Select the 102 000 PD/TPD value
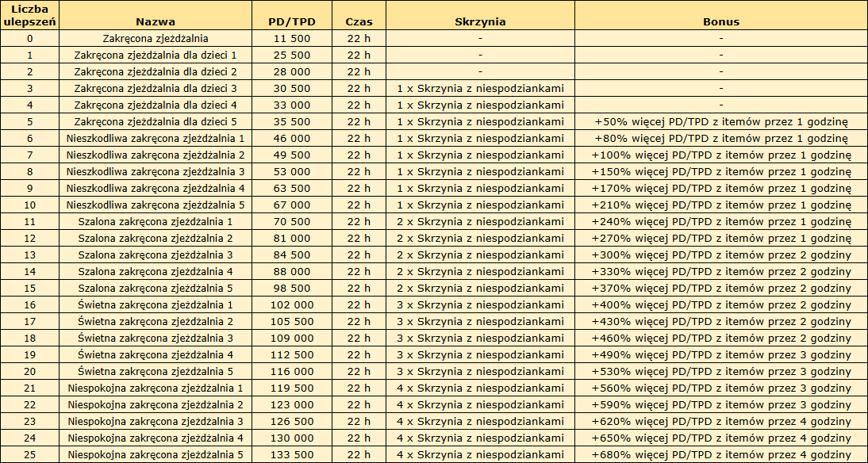Image resolution: width=868 pixels, height=463 pixels. tap(292, 304)
